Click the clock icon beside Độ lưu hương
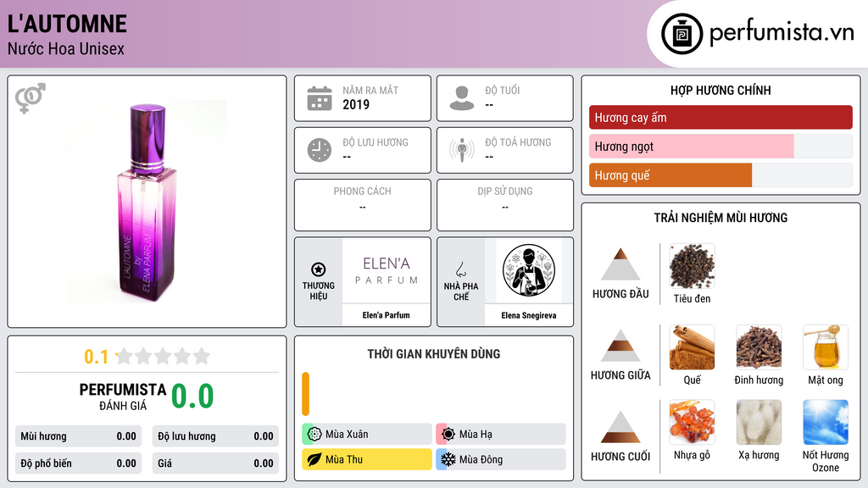Screen dimensions: 868x488 coord(320,150)
